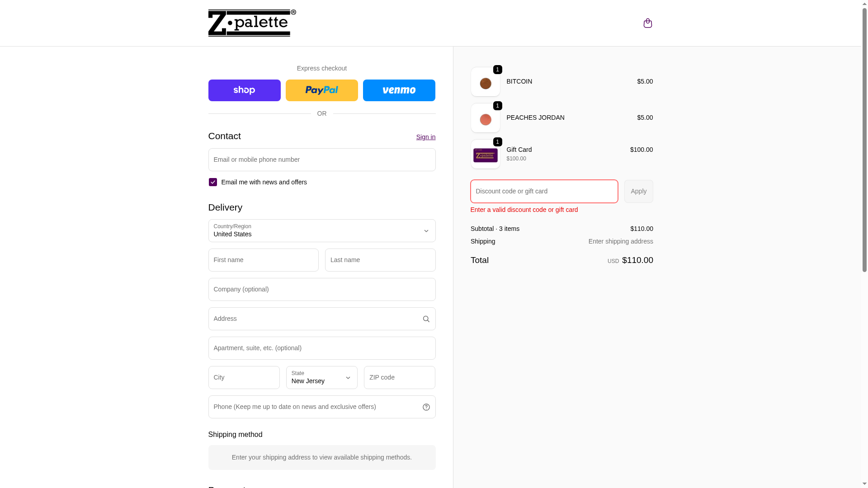Click the page vertical scrollbar
Viewport: 868px width, 488px height.
pyautogui.click(x=864, y=136)
